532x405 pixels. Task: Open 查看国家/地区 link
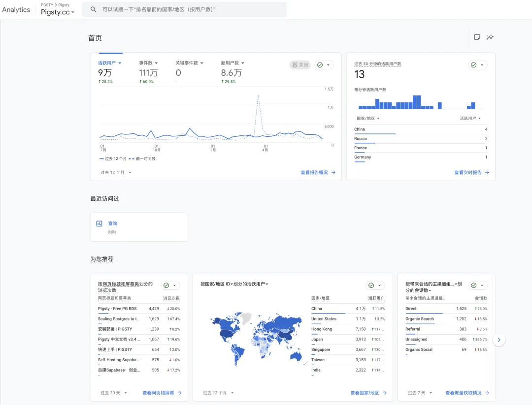365,393
